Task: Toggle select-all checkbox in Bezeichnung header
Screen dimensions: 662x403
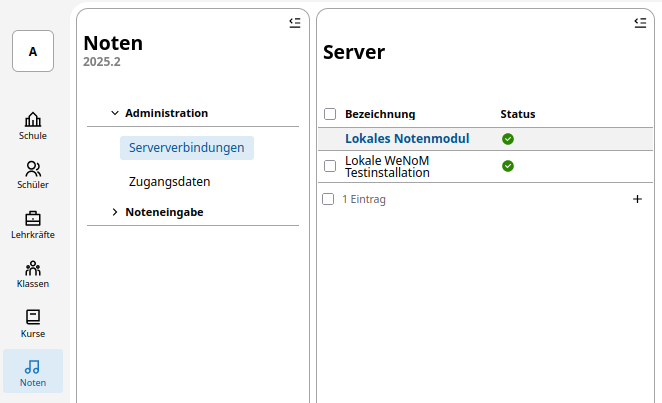Action: [x=330, y=114]
